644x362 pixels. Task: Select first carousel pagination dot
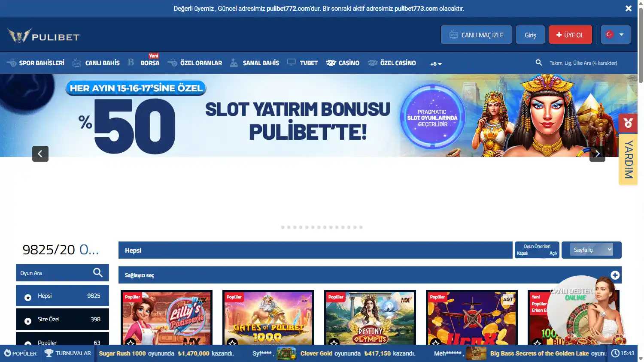283,227
